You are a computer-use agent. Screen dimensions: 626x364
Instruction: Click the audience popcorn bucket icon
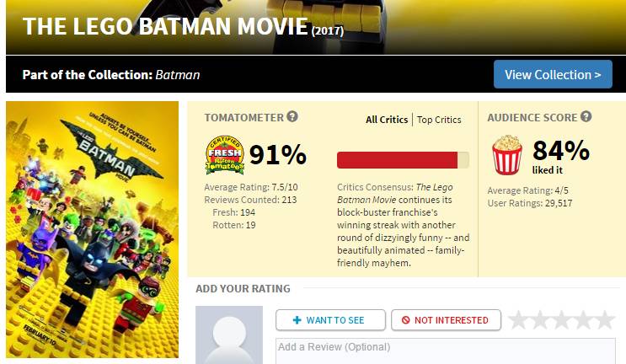(x=507, y=155)
